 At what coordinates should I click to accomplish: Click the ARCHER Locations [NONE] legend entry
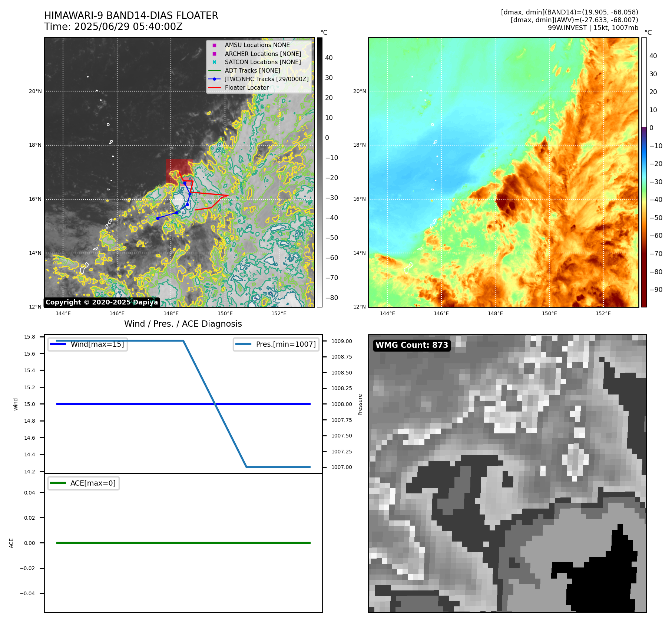pyautogui.click(x=263, y=54)
